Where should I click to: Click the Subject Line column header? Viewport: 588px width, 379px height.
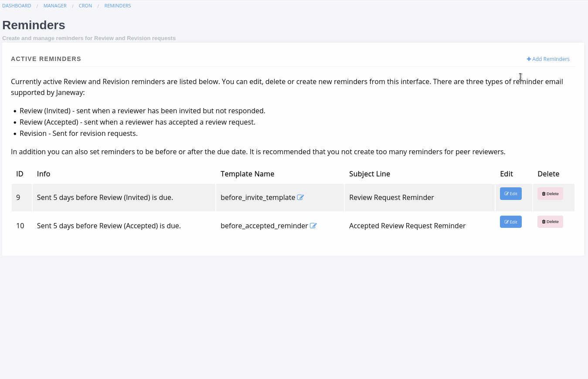(x=369, y=174)
